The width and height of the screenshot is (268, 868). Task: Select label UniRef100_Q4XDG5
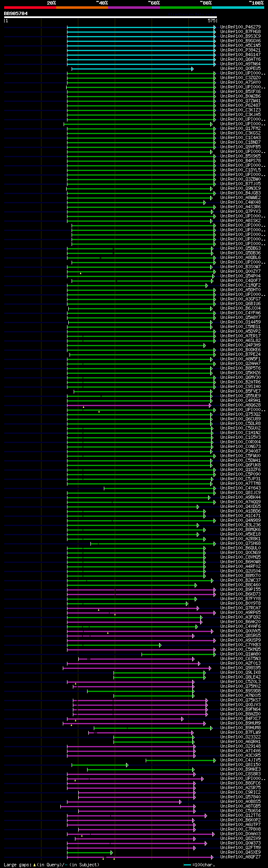click(x=240, y=507)
